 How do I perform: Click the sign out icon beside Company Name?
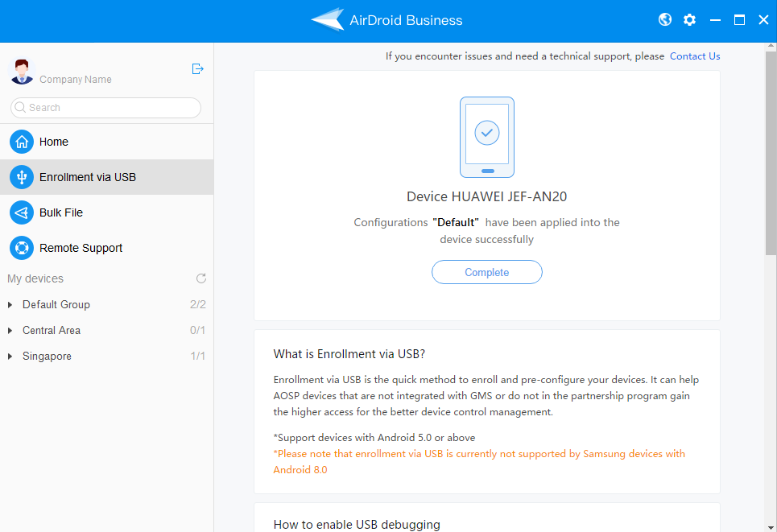(x=198, y=69)
